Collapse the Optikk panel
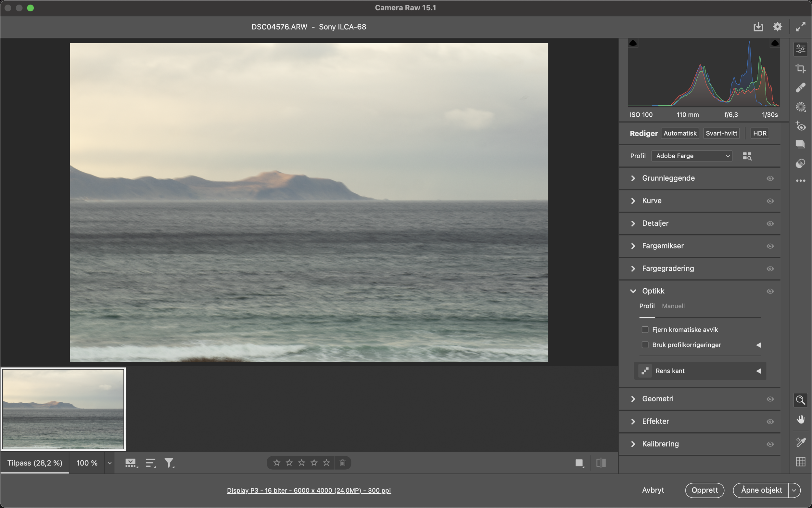Image resolution: width=812 pixels, height=508 pixels. click(633, 291)
